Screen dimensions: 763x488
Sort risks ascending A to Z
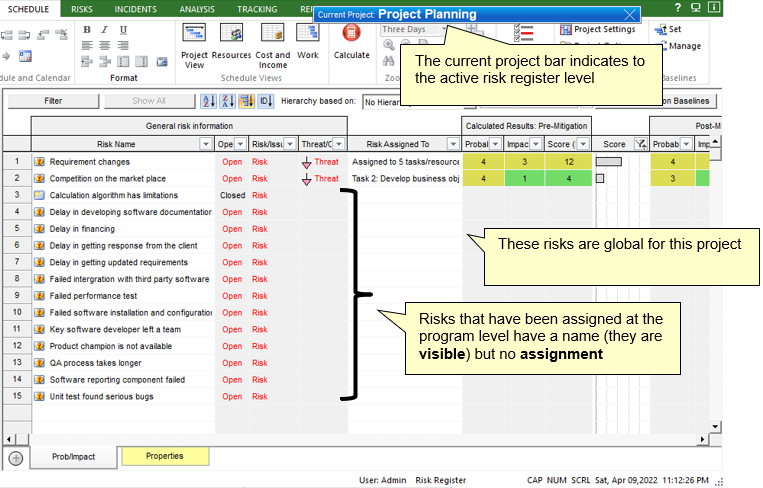[209, 101]
